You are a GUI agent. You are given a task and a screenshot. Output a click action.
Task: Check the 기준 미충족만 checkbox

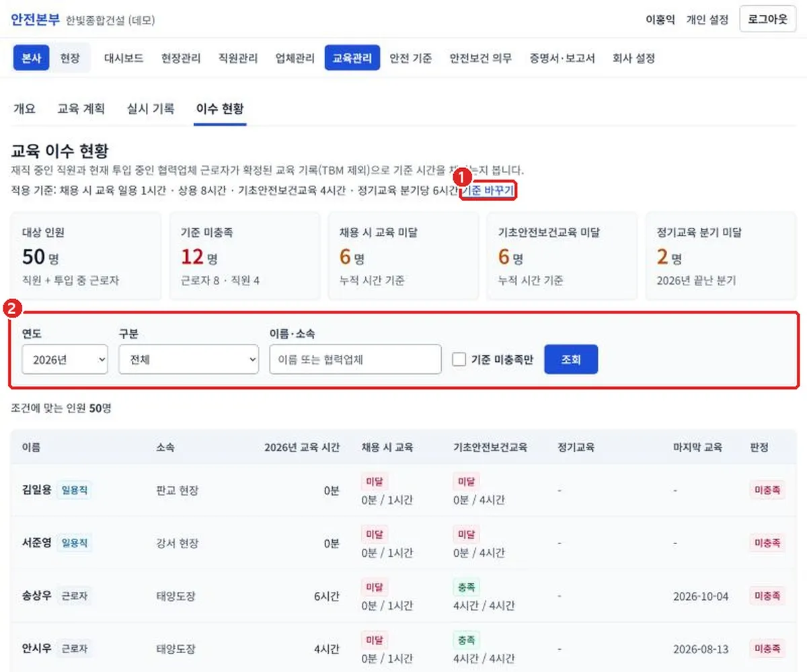click(x=459, y=360)
